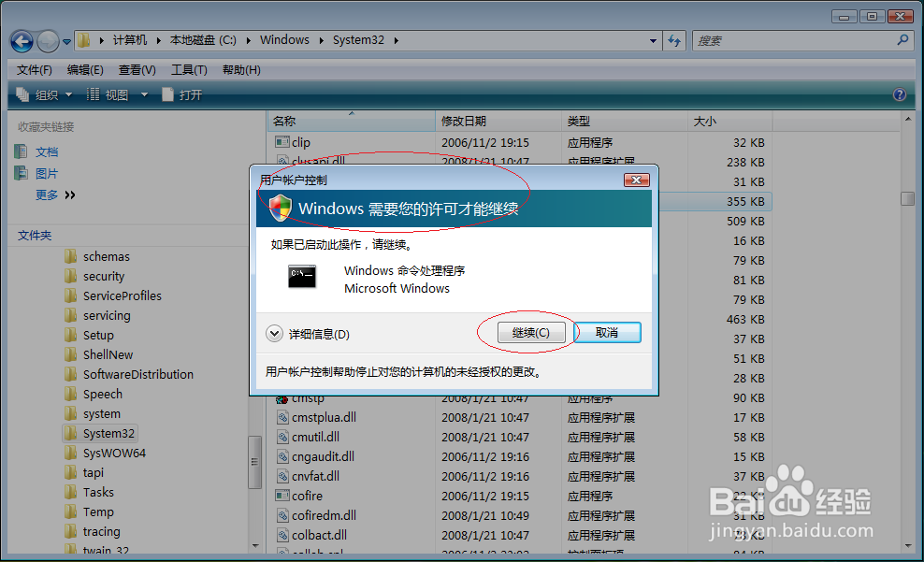This screenshot has width=924, height=562.
Task: Click the Setup folder icon
Action: click(71, 335)
